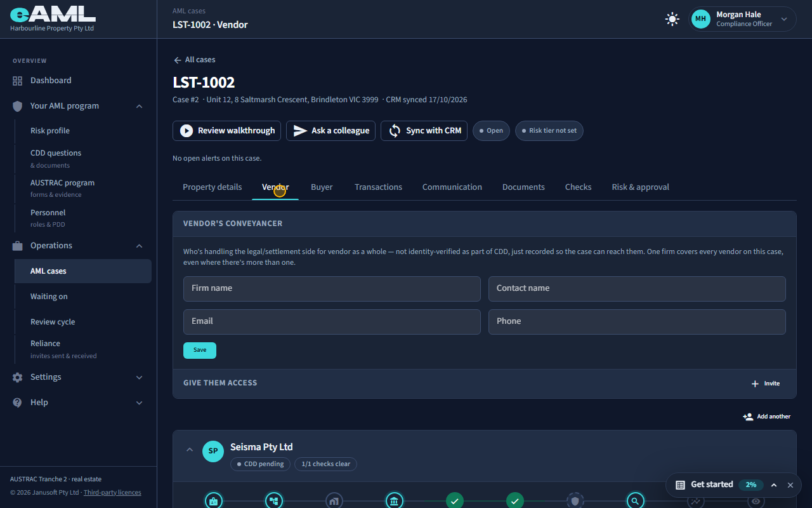Switch to the Checks tab
The height and width of the screenshot is (508, 812).
point(578,187)
